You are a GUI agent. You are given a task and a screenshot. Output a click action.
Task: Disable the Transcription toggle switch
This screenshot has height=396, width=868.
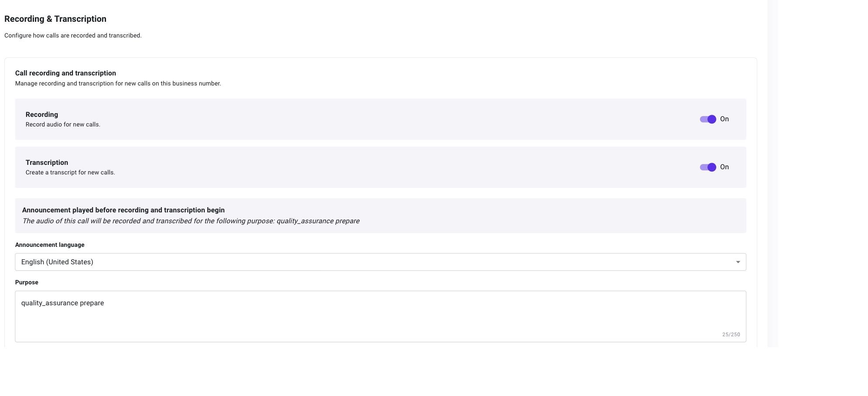(x=708, y=167)
